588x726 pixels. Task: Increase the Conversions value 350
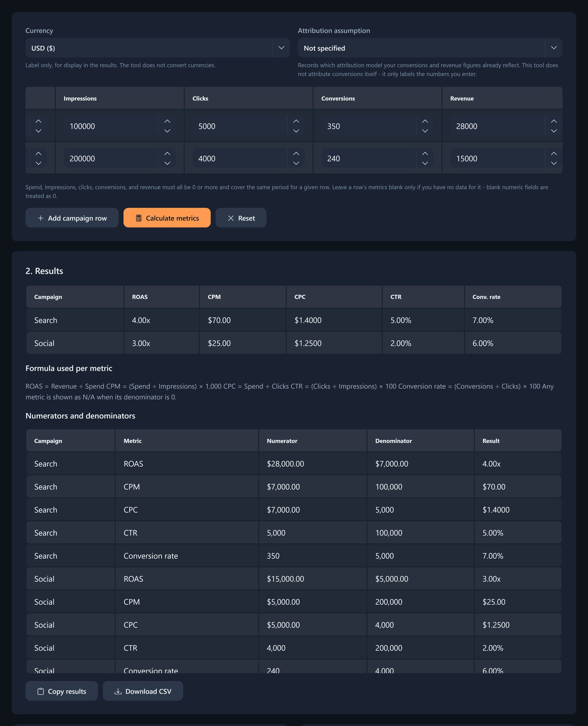425,121
